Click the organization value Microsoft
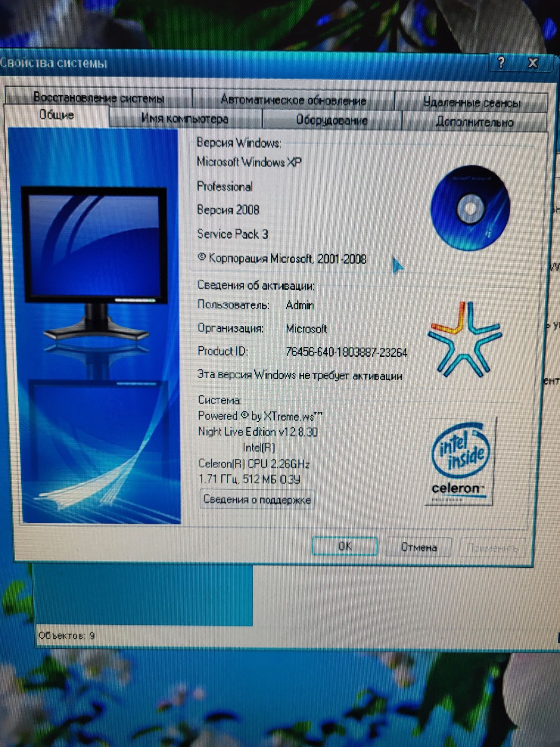Viewport: 560px width, 747px height. [x=307, y=329]
